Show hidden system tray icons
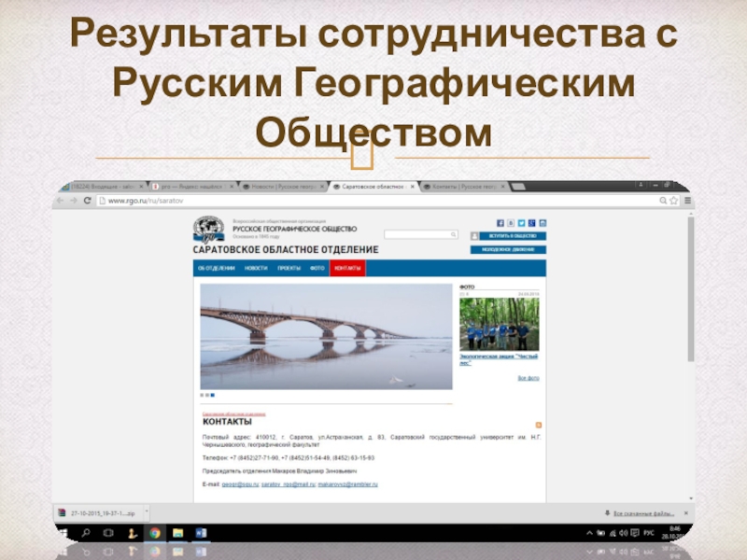The height and width of the screenshot is (560, 747). [x=588, y=533]
